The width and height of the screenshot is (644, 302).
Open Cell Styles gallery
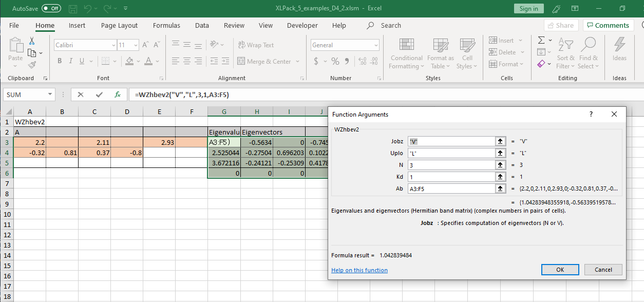pyautogui.click(x=467, y=53)
